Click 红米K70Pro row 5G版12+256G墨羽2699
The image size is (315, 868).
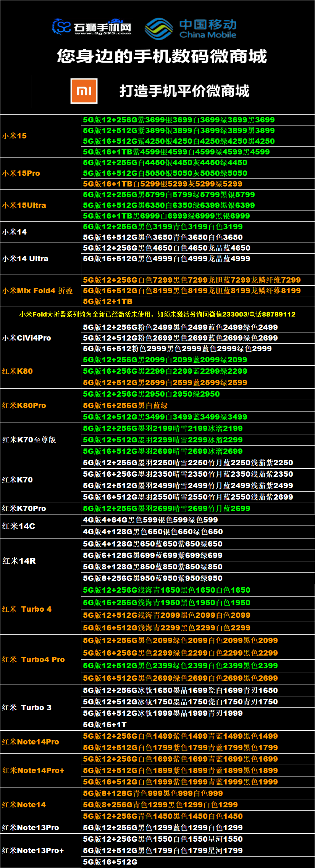[x=198, y=508]
